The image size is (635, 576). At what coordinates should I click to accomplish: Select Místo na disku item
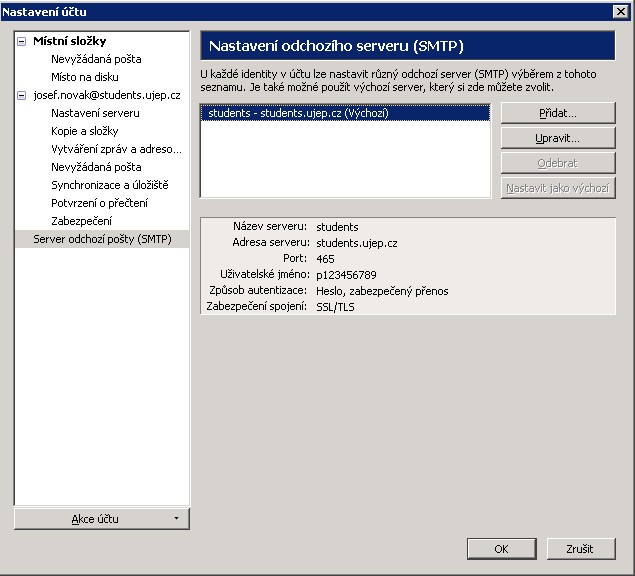[85, 77]
